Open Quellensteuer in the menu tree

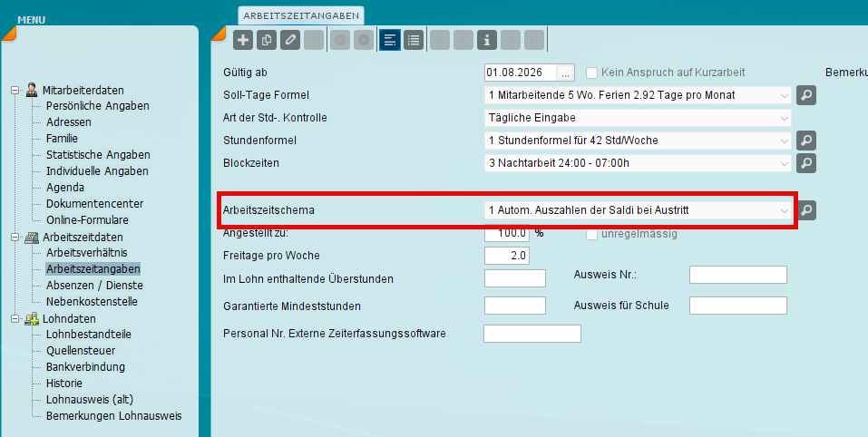81,351
